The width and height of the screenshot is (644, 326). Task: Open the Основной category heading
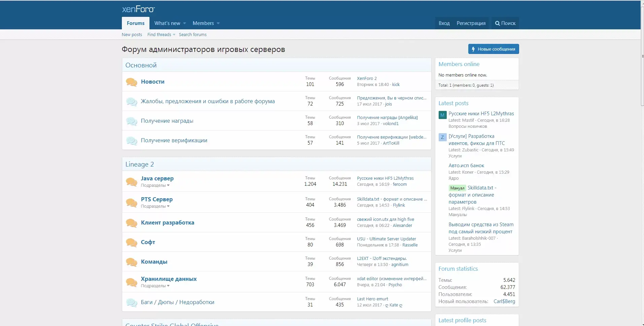point(141,65)
